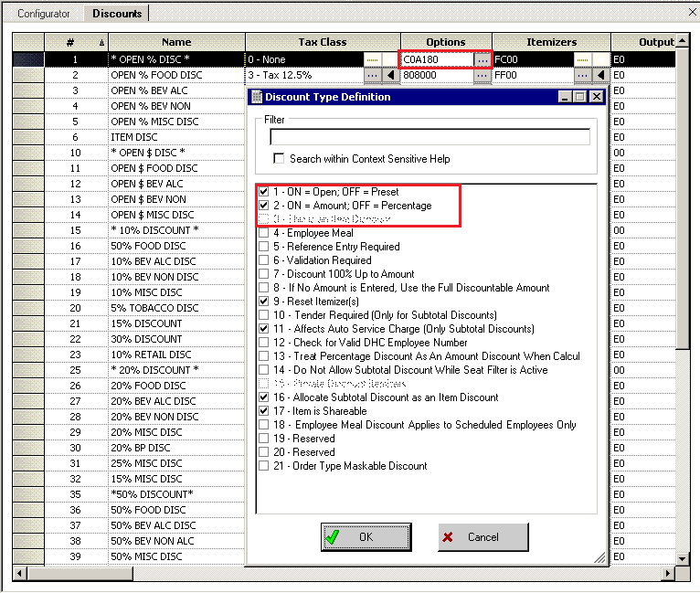
Task: Click the horizontal scrollbar thumb
Action: click(80, 574)
